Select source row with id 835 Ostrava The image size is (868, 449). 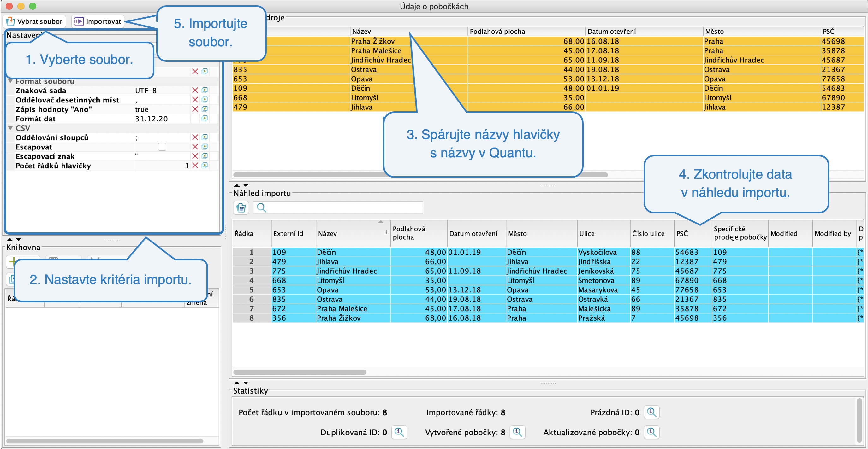548,69
